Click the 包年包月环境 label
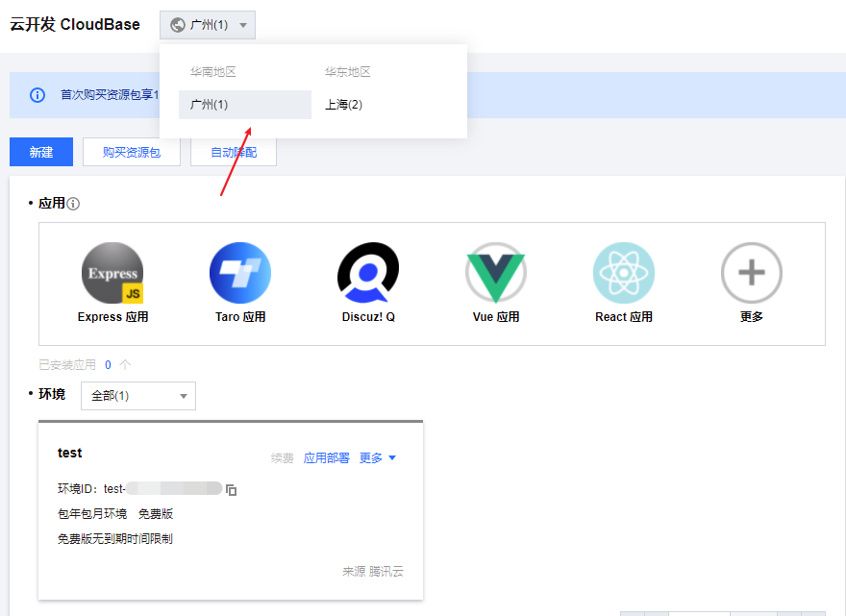Screen dimensions: 846x616 coord(92,514)
